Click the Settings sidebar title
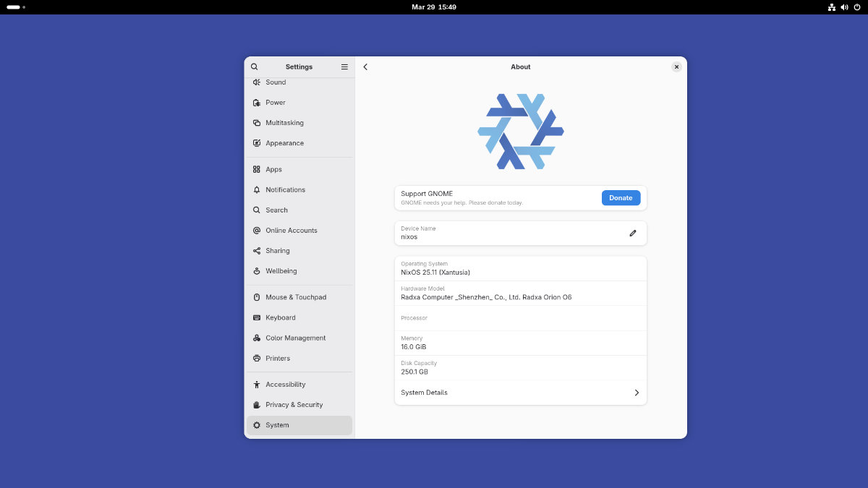Viewport: 868px width, 488px height. tap(299, 67)
